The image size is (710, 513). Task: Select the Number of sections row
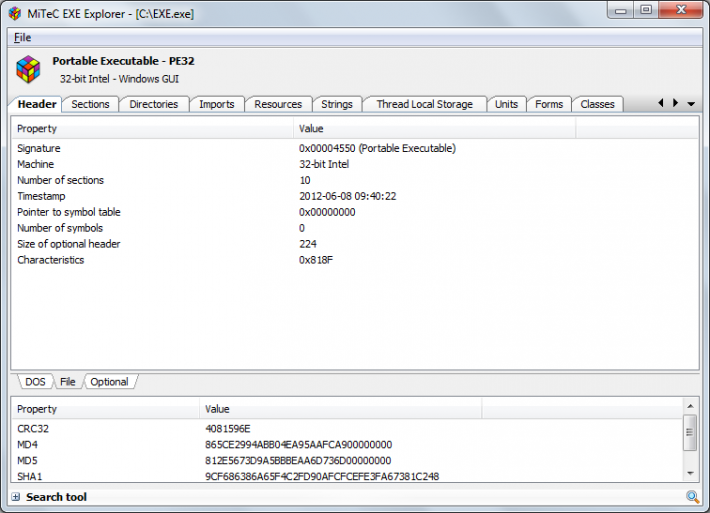tap(355, 180)
